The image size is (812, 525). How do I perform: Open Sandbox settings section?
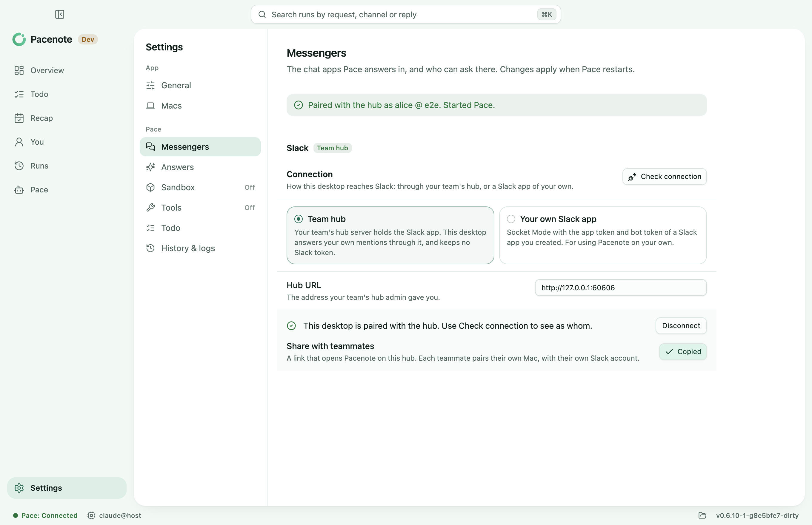(200, 187)
